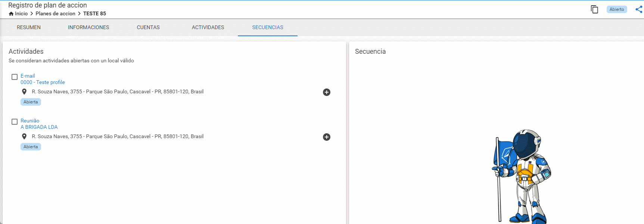Viewport: 644px width, 224px height.
Task: Click the 'Abierta' badge under Reunião activity
Action: click(31, 147)
